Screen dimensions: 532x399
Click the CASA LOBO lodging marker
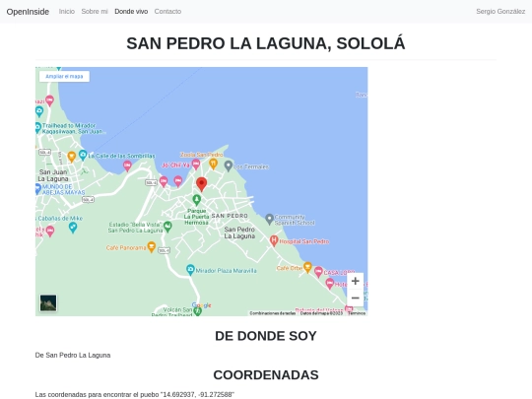[318, 272]
